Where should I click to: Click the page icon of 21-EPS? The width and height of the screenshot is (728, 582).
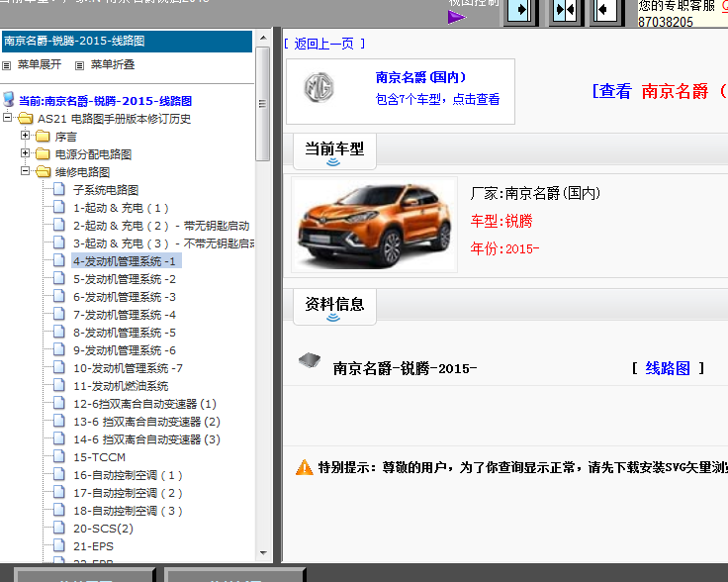(x=59, y=545)
